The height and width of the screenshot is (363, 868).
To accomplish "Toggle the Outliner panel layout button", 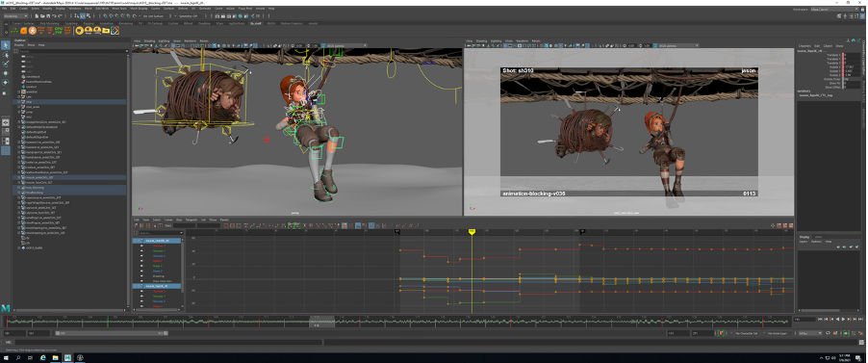I will click(6, 150).
